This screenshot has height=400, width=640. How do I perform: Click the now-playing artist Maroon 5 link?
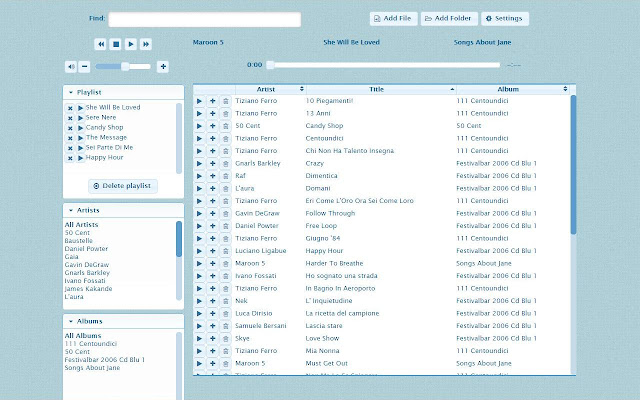(208, 42)
